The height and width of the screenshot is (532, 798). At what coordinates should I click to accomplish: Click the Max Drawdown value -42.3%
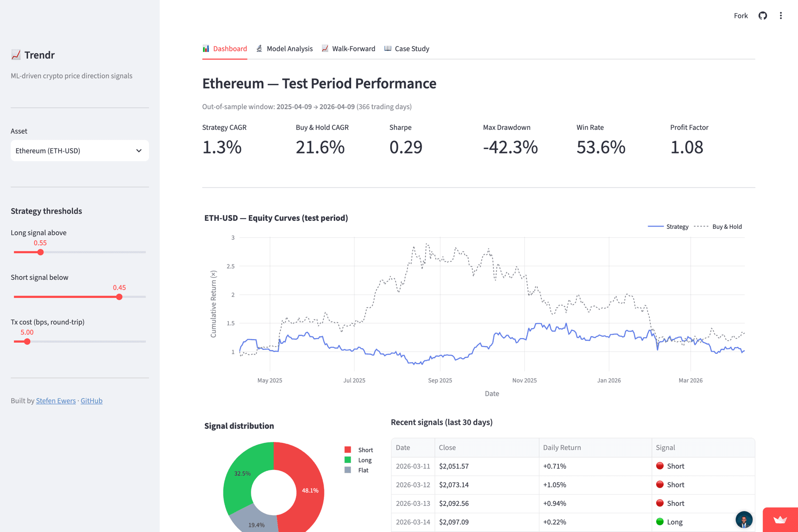click(510, 147)
